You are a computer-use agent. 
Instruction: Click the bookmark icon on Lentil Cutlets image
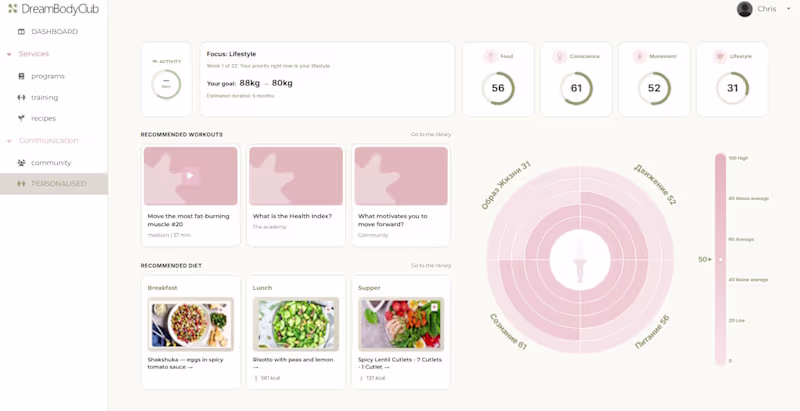(434, 307)
